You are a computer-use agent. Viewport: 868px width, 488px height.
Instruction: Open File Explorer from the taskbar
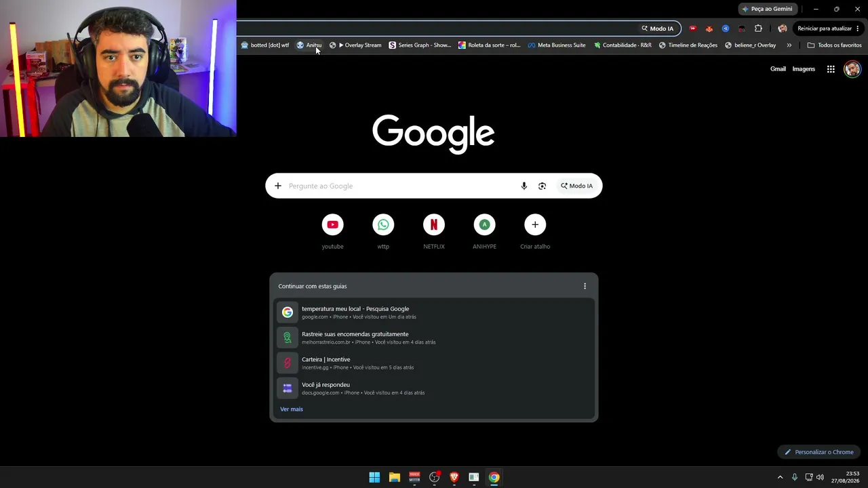click(x=395, y=477)
